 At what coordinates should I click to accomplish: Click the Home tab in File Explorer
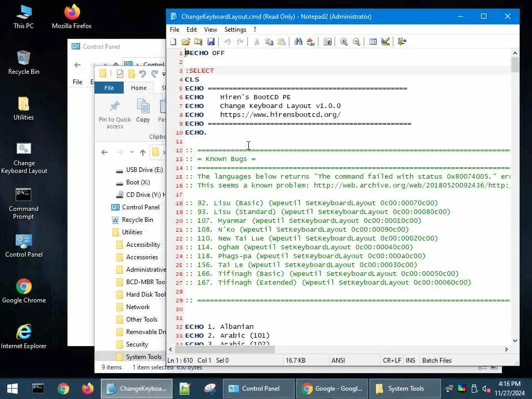138,87
